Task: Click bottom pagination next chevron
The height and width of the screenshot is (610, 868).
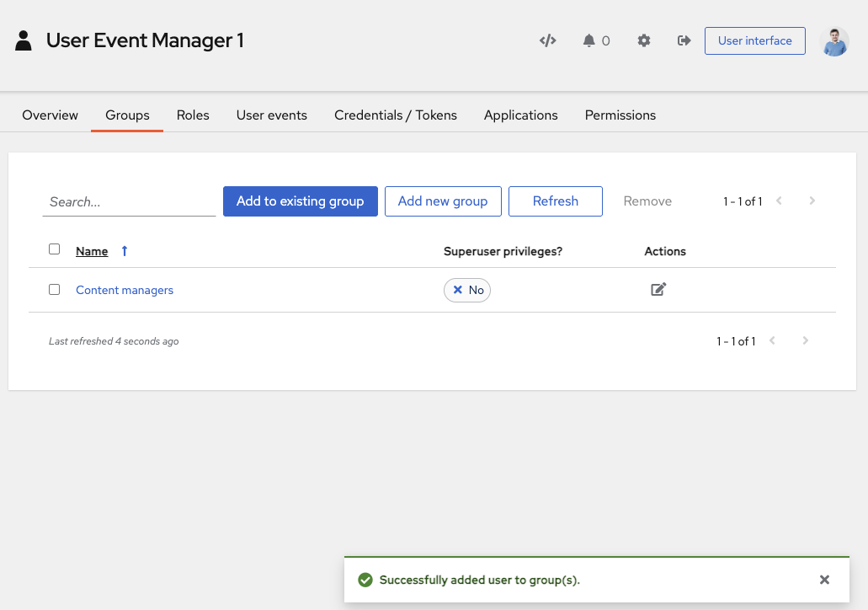Action: click(805, 341)
